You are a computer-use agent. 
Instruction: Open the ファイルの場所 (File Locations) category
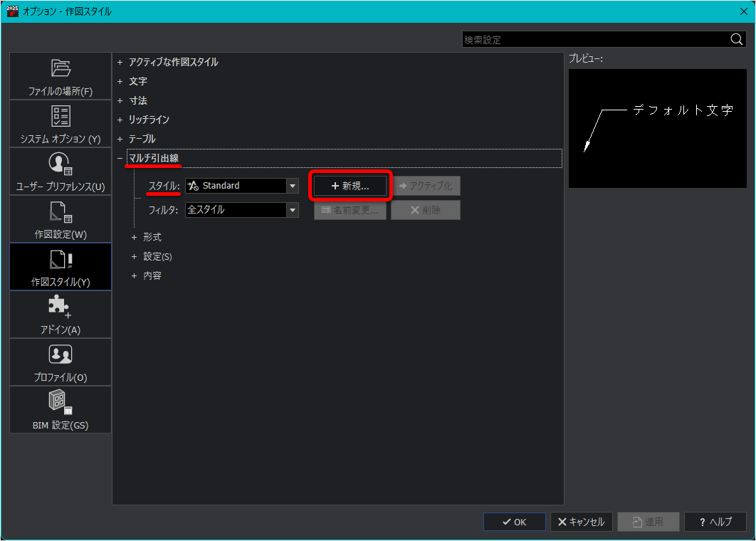[x=61, y=76]
